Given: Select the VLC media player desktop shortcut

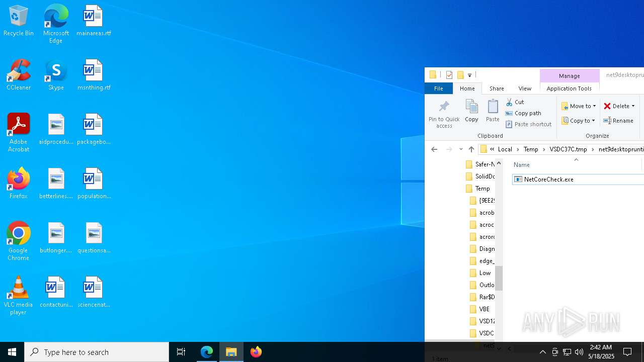Looking at the screenshot, I should 19,296.
